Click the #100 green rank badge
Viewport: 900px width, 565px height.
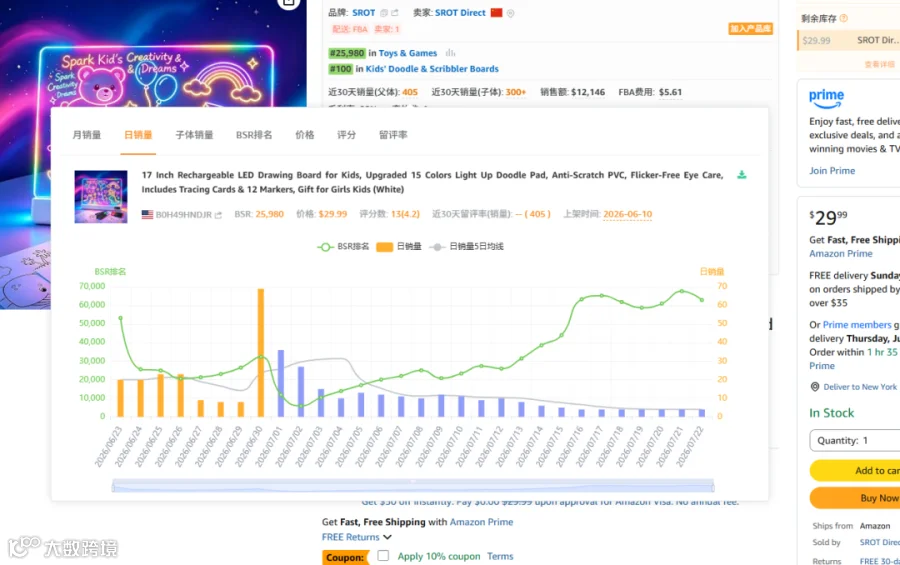pos(340,69)
